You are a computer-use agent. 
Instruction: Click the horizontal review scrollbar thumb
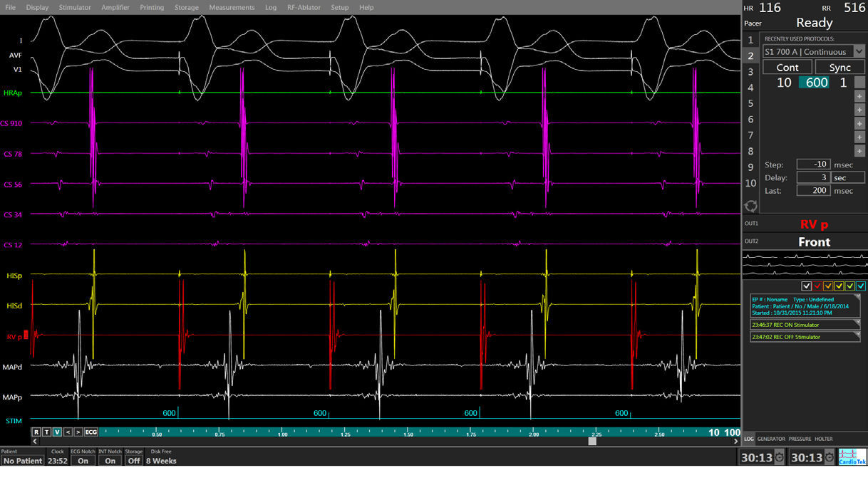(x=591, y=441)
